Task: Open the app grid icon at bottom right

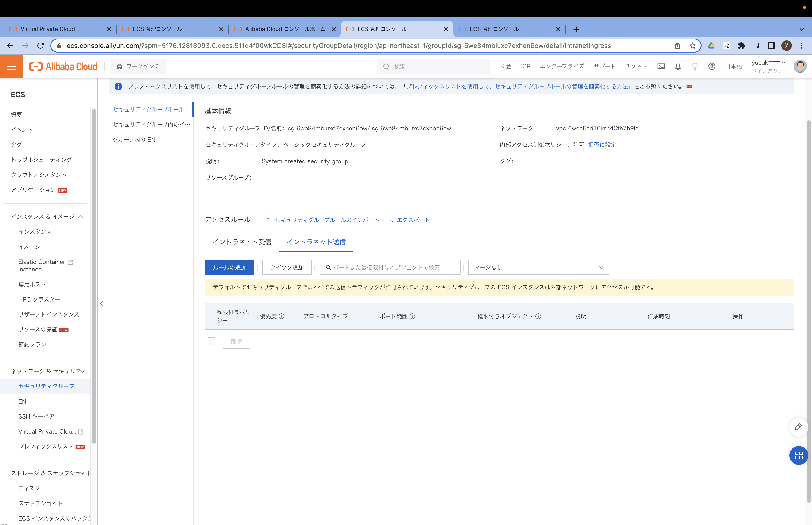Action: pyautogui.click(x=799, y=455)
